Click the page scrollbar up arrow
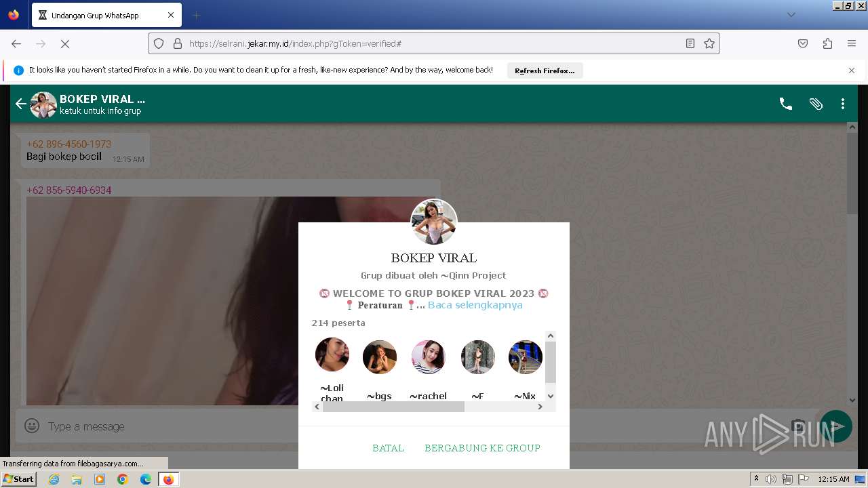Image resolution: width=868 pixels, height=488 pixels. pyautogui.click(x=852, y=127)
